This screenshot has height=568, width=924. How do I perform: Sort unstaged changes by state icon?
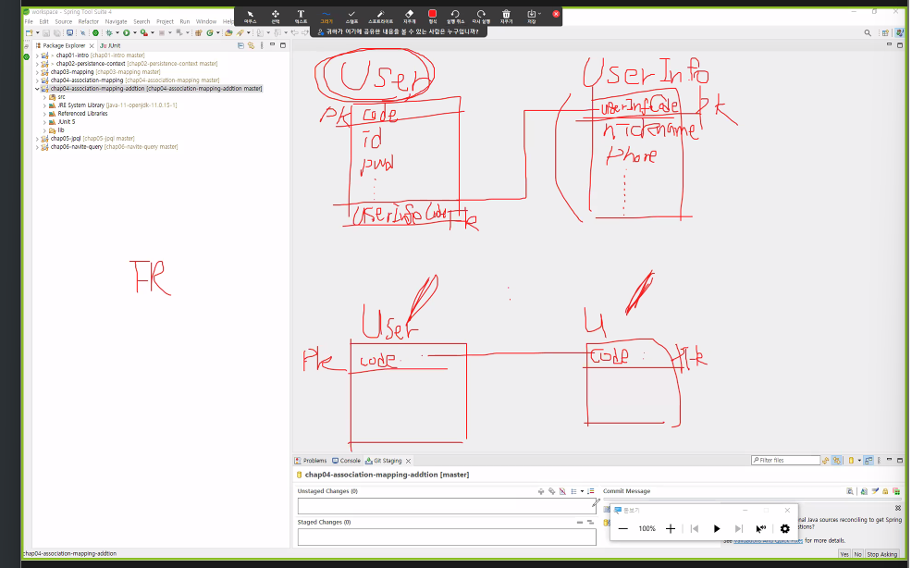pyautogui.click(x=590, y=491)
